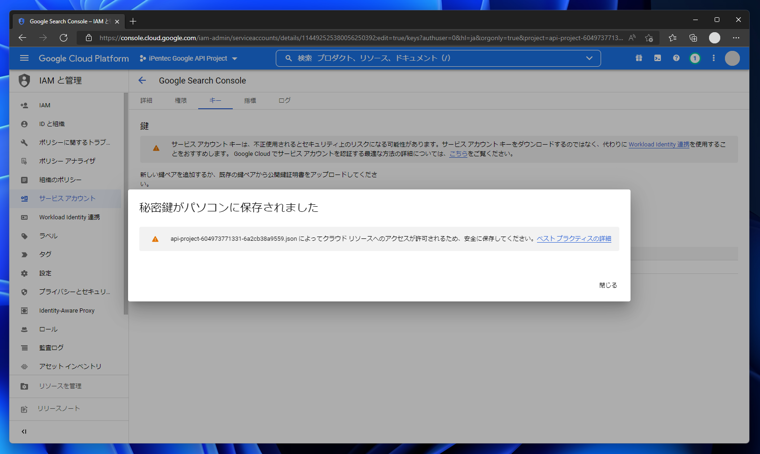
Task: Add this page to favorites star icon
Action: pyautogui.click(x=649, y=38)
